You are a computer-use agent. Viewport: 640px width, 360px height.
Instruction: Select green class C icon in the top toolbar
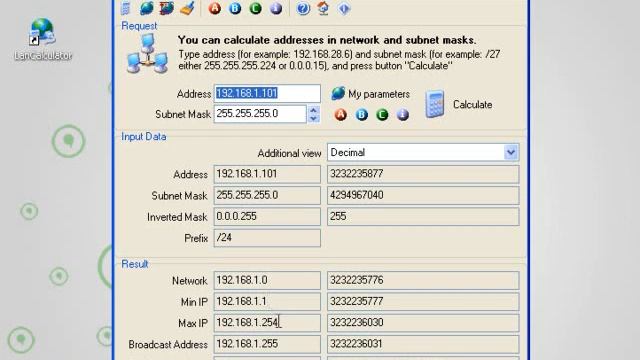[256, 8]
